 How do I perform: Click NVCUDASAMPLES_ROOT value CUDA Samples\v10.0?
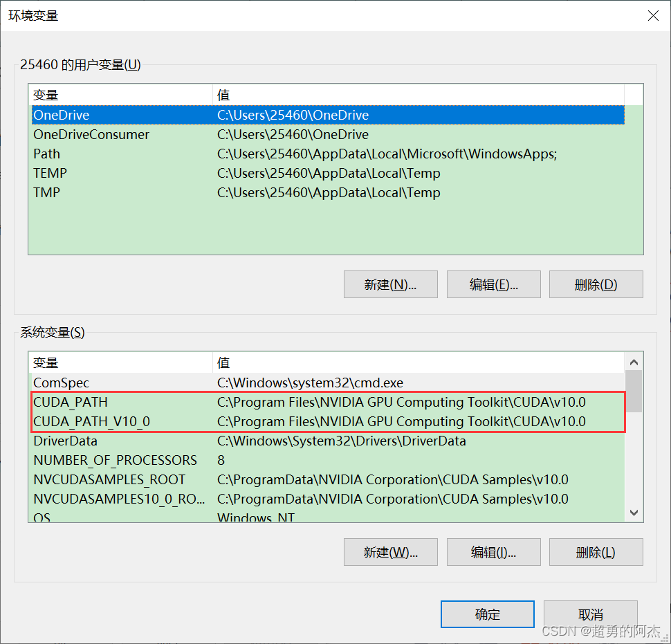tap(393, 479)
